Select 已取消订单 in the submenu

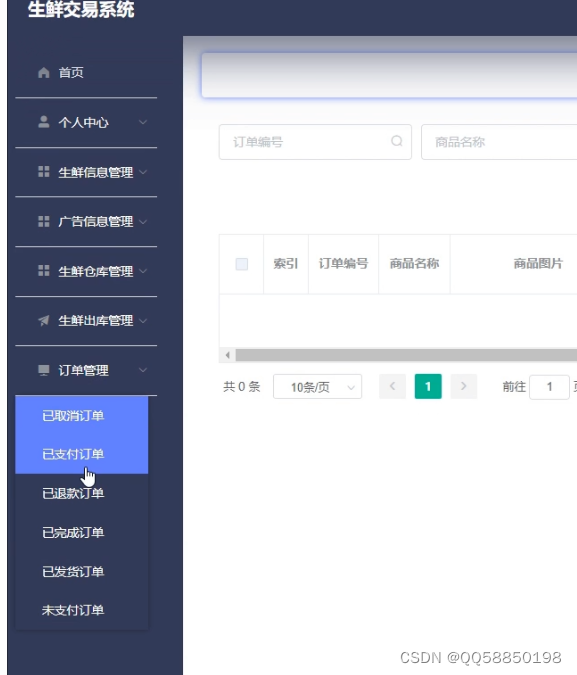coord(82,416)
